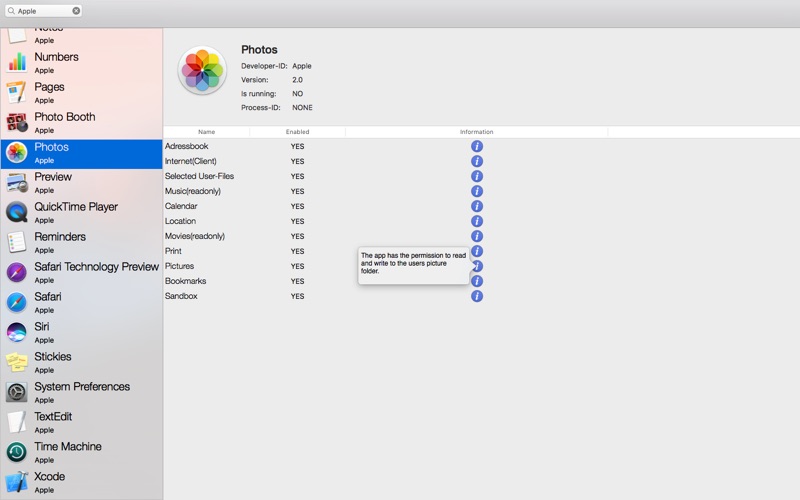Click the Music(readonly) permission name
This screenshot has height=500, width=800.
pos(192,191)
